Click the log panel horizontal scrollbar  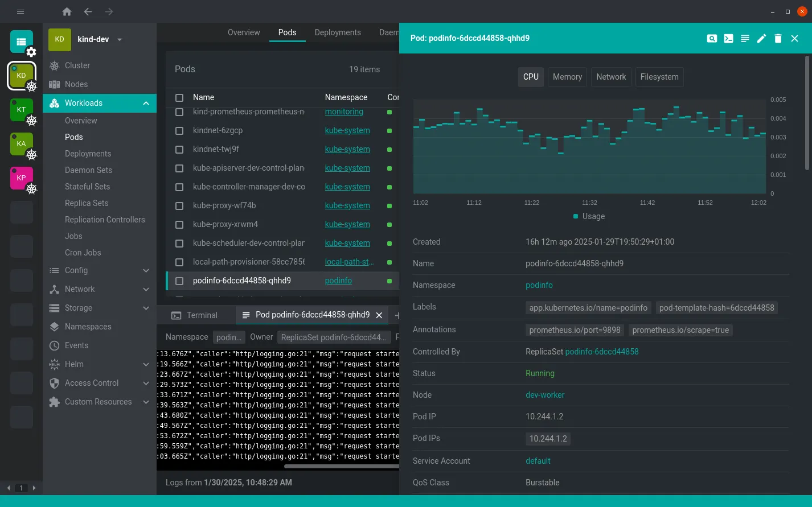click(342, 466)
